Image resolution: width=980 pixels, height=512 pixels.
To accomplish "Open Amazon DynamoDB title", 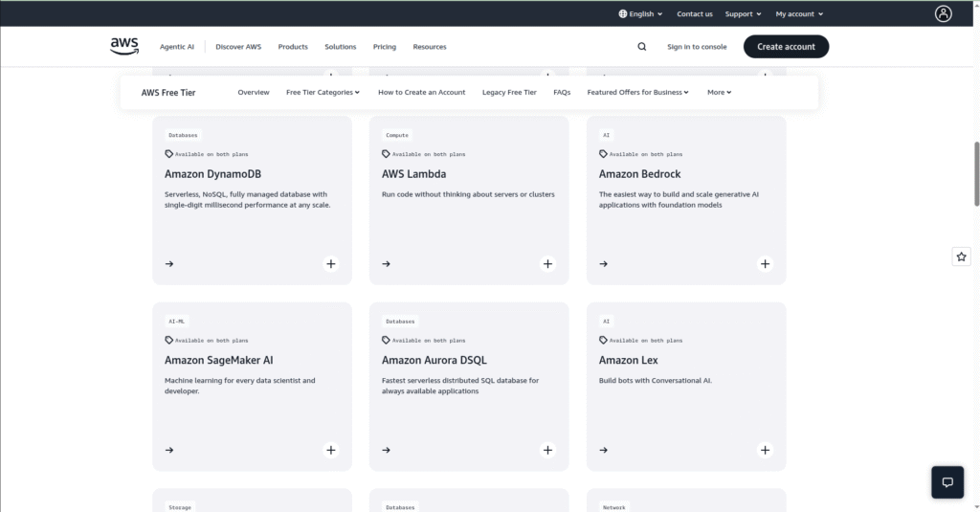I will (212, 174).
